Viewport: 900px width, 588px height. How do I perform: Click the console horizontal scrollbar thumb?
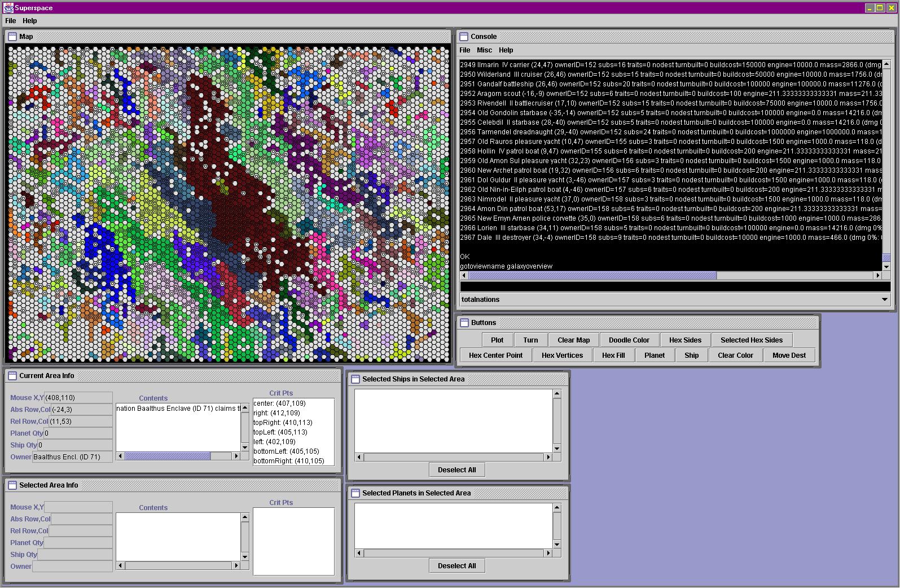(x=592, y=276)
